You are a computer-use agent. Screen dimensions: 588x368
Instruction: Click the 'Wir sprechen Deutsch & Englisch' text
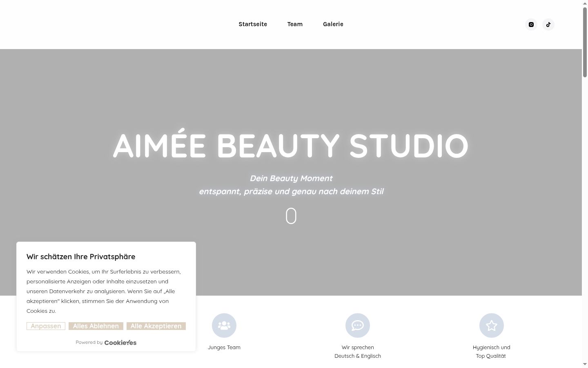(358, 352)
